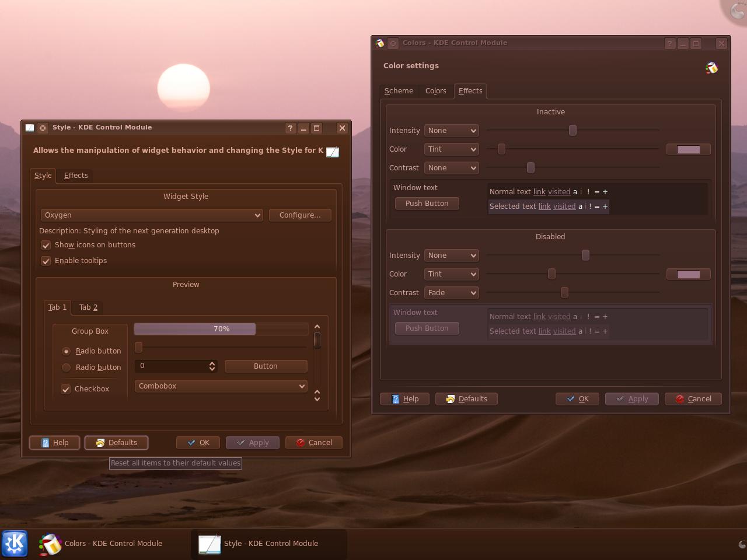Open Disabled Color Tint dropdown
The width and height of the screenshot is (747, 560).
click(x=452, y=274)
